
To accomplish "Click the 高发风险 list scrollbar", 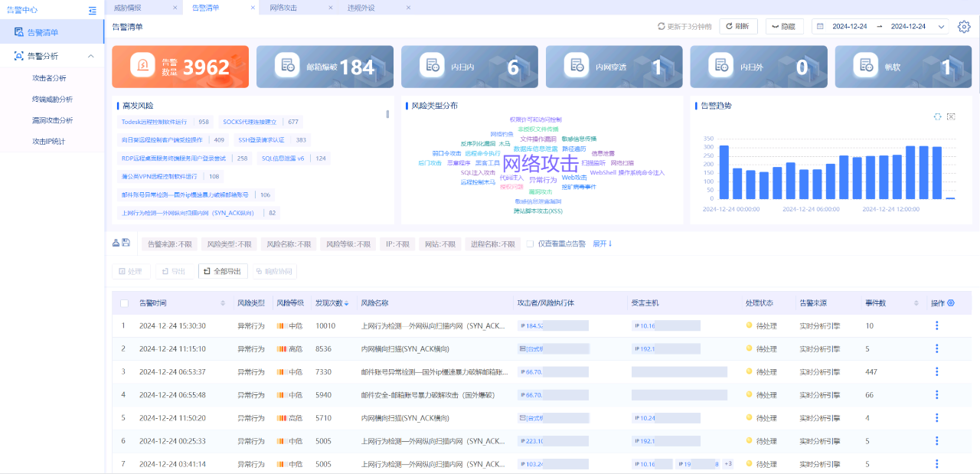I will 387,114.
